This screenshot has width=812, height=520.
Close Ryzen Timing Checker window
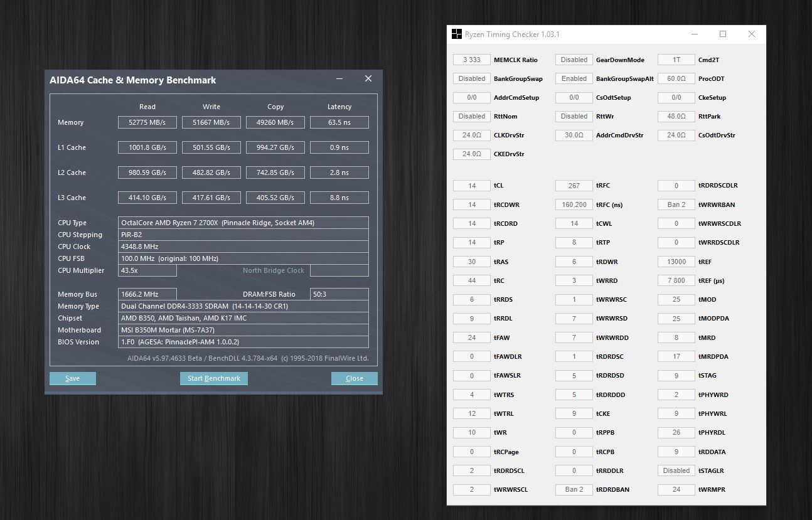[752, 34]
